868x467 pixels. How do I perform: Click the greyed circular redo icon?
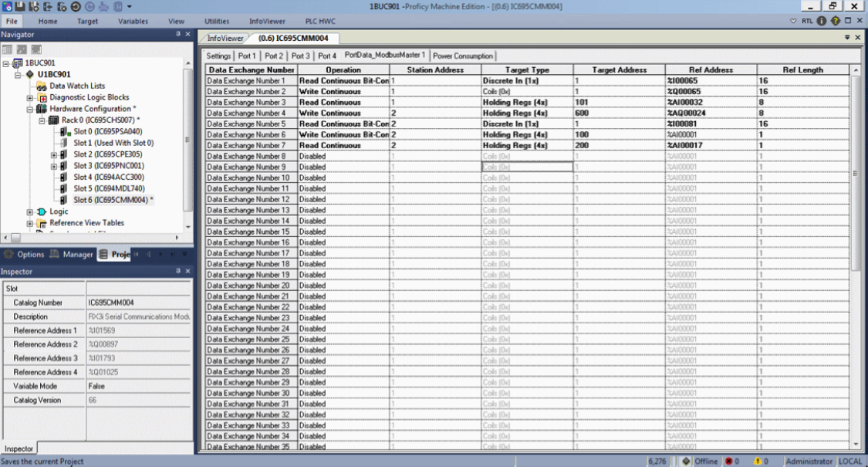pos(90,7)
